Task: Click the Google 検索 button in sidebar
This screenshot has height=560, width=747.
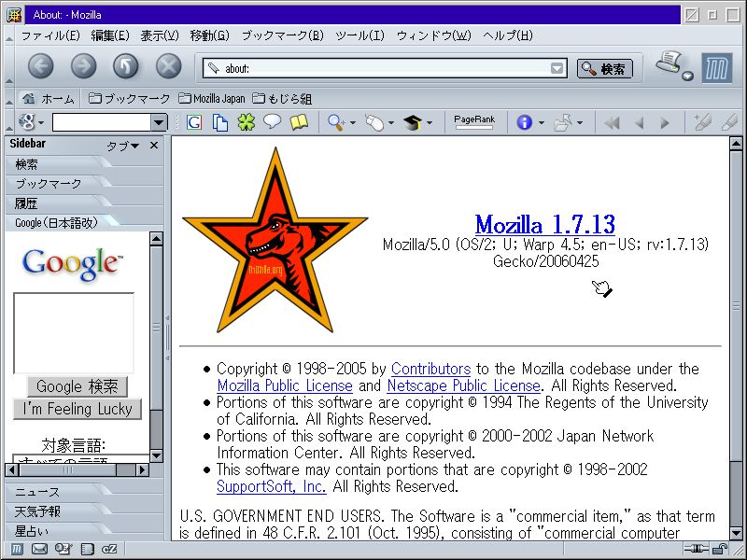Action: (78, 386)
